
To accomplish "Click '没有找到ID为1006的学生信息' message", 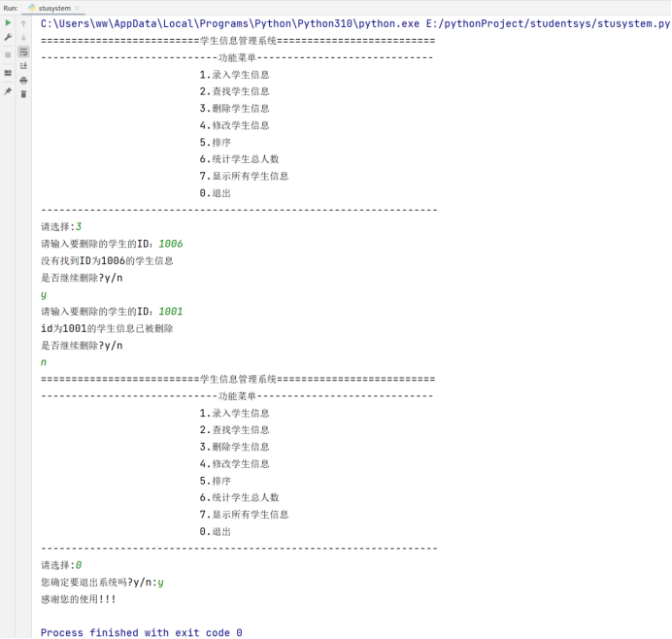I will click(x=107, y=260).
